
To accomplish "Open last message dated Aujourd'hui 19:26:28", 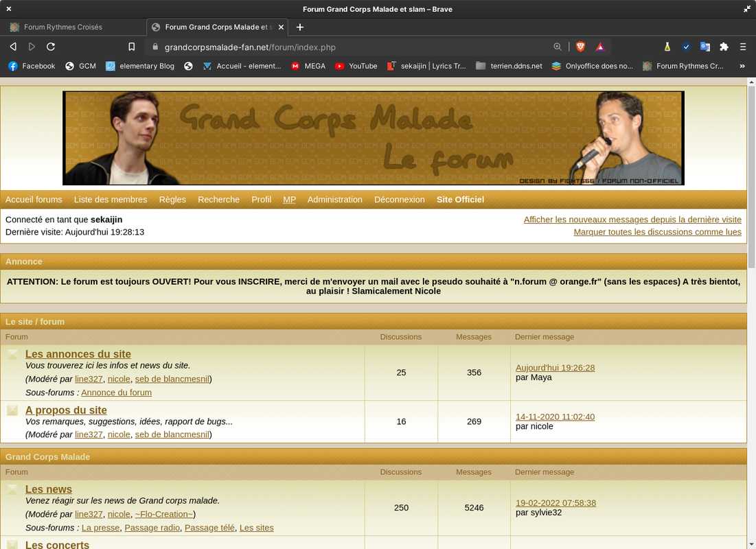I will pos(555,368).
